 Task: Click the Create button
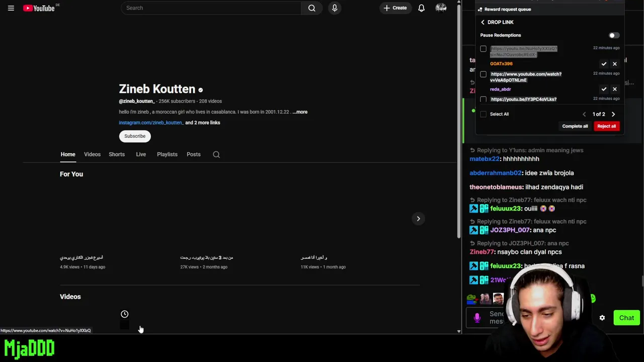395,8
